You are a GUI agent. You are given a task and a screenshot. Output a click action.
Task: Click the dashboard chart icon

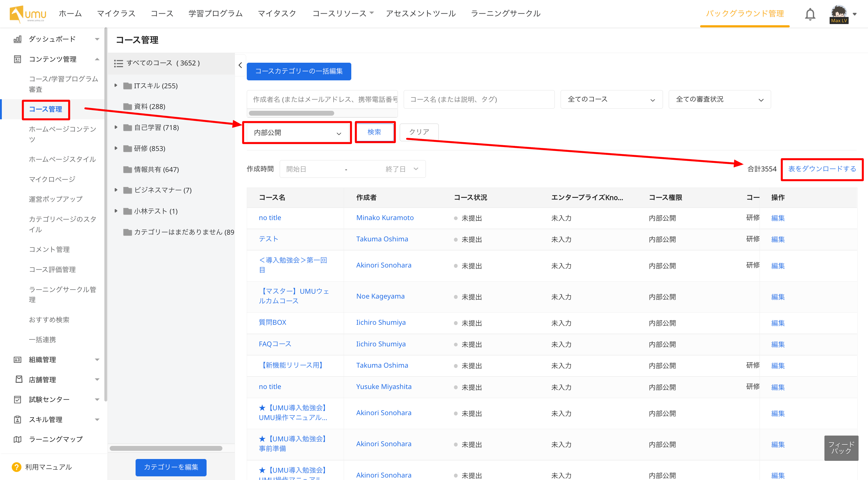[18, 39]
